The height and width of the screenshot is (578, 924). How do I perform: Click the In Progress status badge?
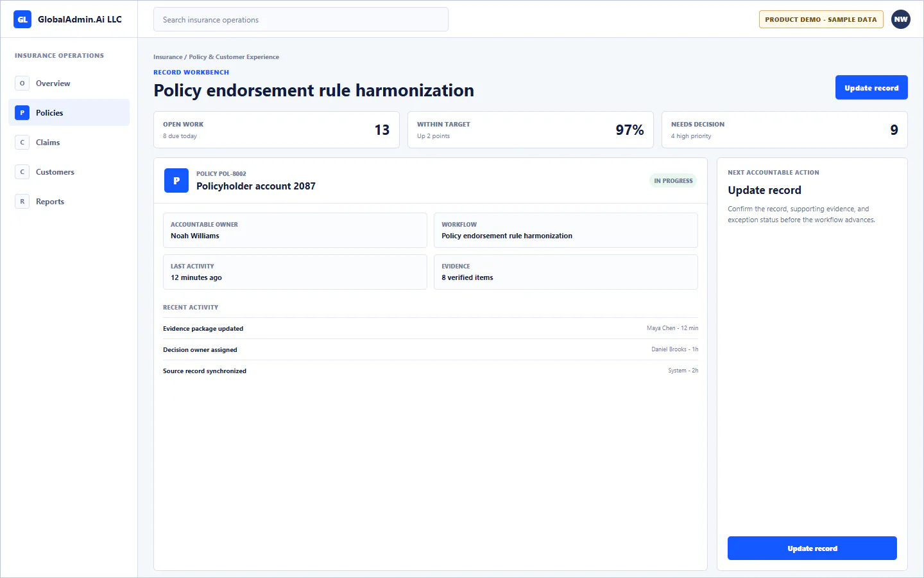[x=673, y=181]
